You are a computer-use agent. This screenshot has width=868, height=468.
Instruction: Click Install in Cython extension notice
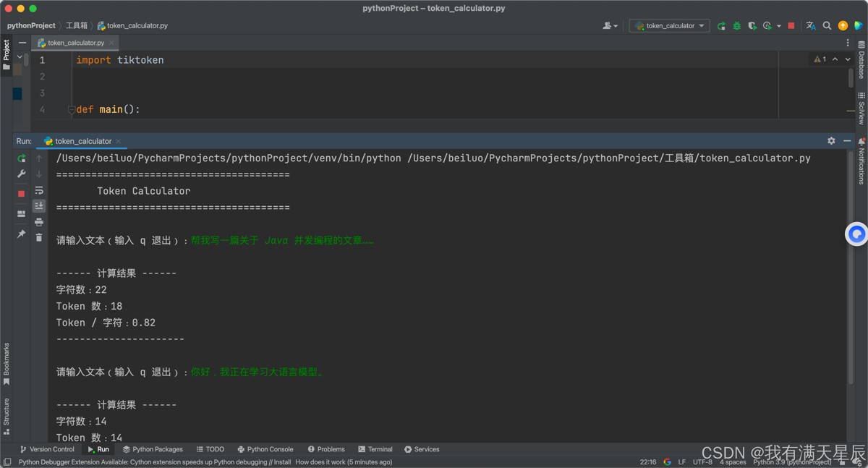click(x=282, y=462)
